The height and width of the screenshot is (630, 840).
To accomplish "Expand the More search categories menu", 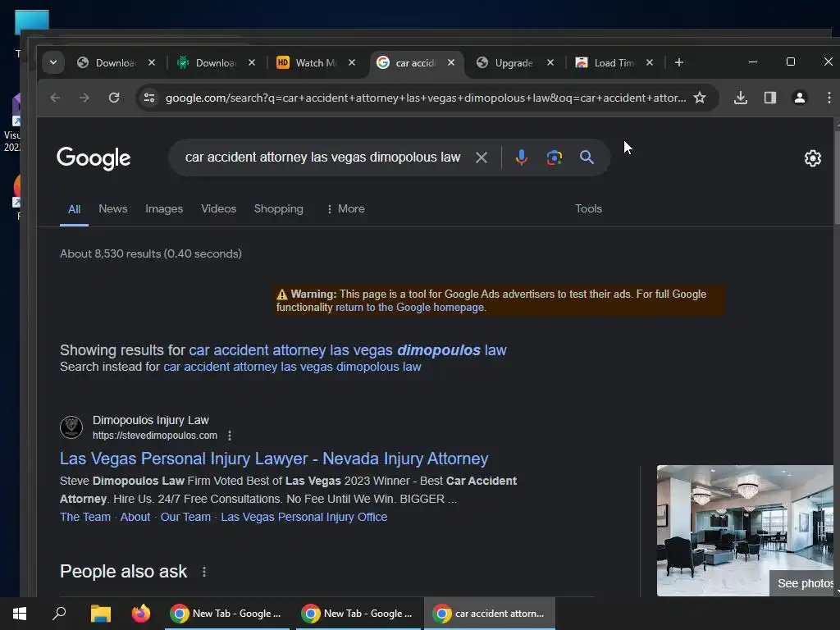I will [345, 209].
